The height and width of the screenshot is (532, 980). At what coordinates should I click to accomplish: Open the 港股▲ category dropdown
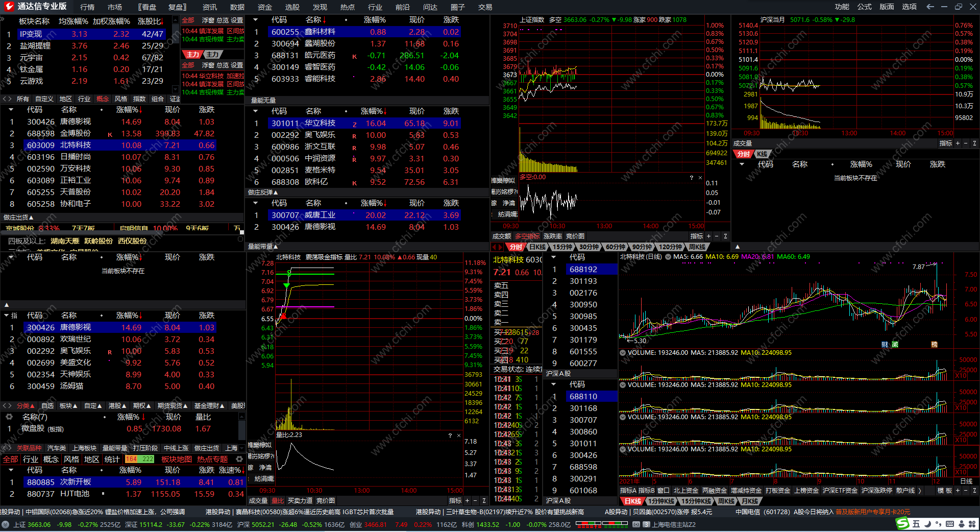point(117,405)
